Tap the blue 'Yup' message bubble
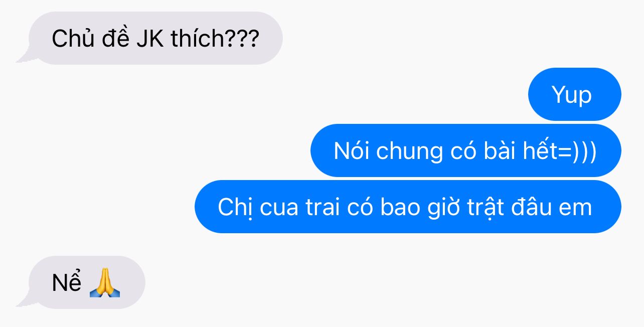The image size is (644, 327). click(x=574, y=94)
